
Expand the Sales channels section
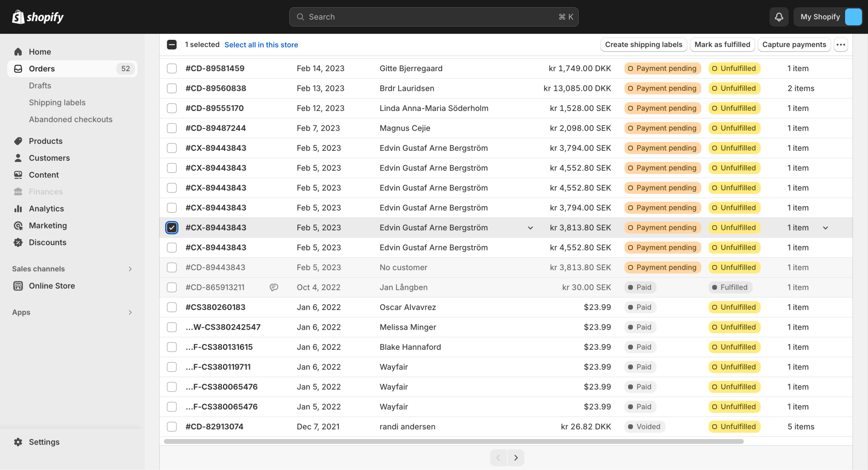pos(130,269)
